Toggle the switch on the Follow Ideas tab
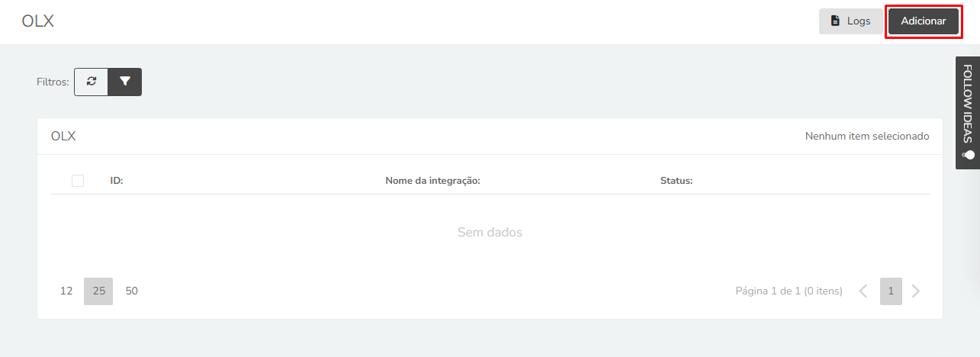The width and height of the screenshot is (980, 357). tap(968, 155)
